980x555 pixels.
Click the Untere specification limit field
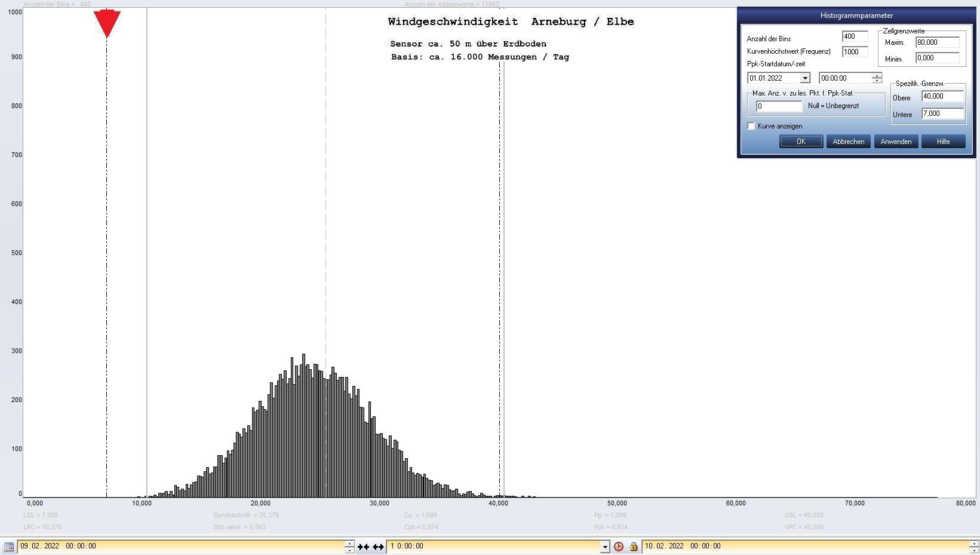(942, 114)
